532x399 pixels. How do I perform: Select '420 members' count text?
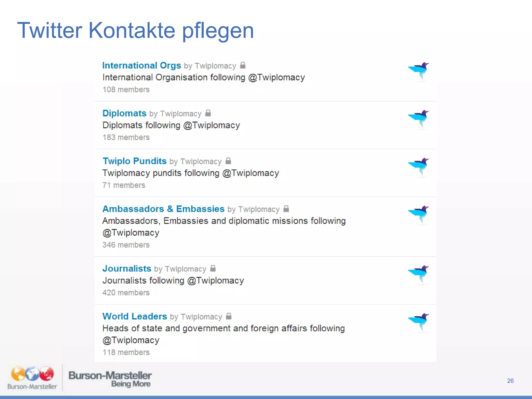pos(126,293)
